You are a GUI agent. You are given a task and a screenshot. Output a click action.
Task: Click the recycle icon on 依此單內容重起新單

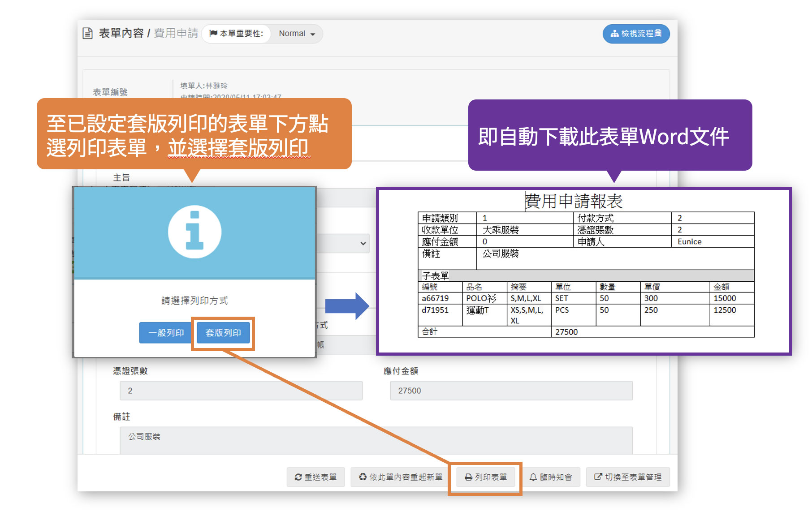[x=363, y=477]
